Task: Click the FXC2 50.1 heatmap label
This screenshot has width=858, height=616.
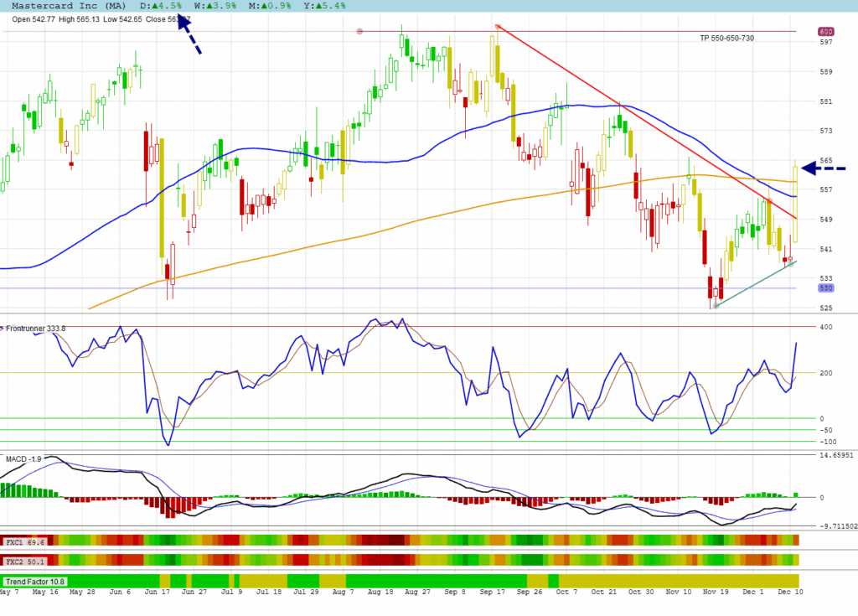Action: pos(25,560)
